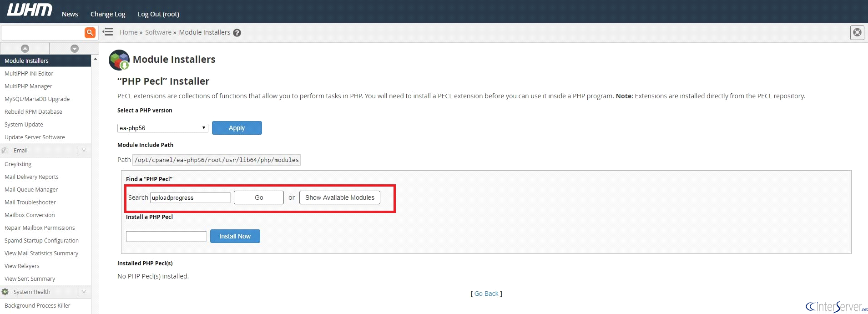Open the PHP version dropdown ea-php56

[x=163, y=128]
